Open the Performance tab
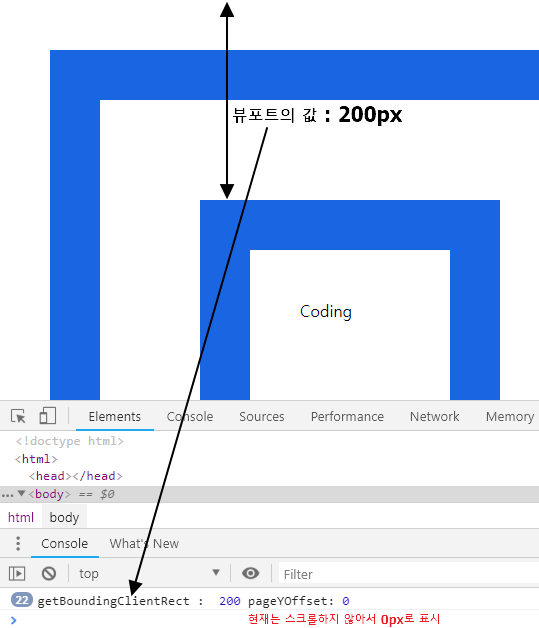The image size is (539, 628). pos(347,417)
